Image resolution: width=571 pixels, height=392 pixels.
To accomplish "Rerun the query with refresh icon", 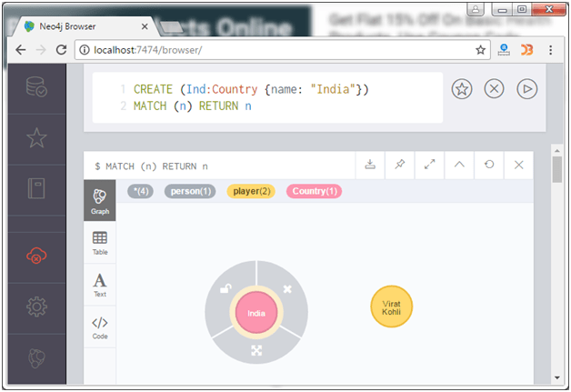I will [x=489, y=165].
